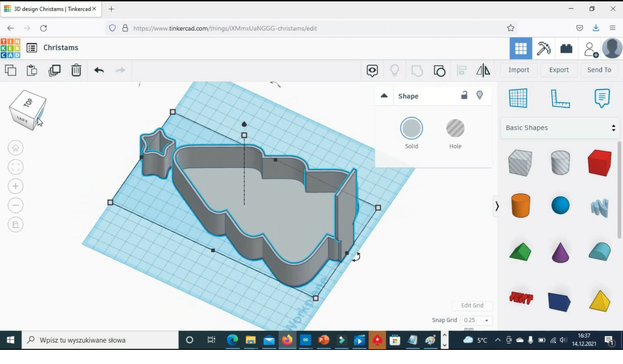The image size is (623, 364).
Task: Zoom out with the minus button
Action: pos(16,205)
